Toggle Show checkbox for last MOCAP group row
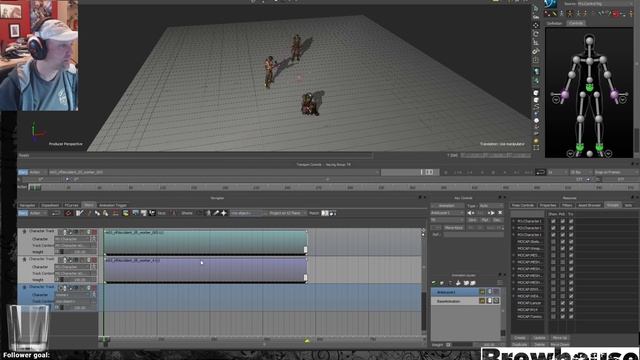The width and height of the screenshot is (640, 360). (x=553, y=316)
